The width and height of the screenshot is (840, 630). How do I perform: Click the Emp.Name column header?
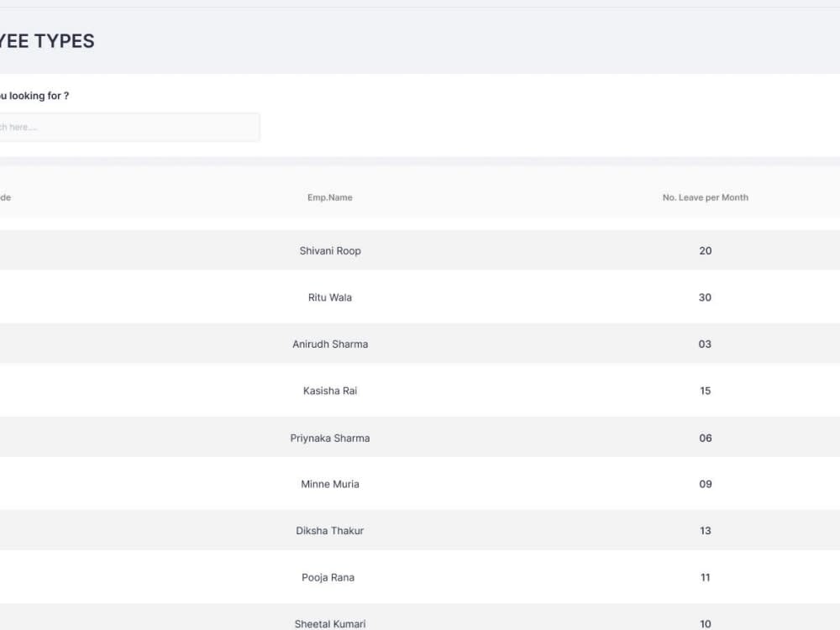(330, 197)
